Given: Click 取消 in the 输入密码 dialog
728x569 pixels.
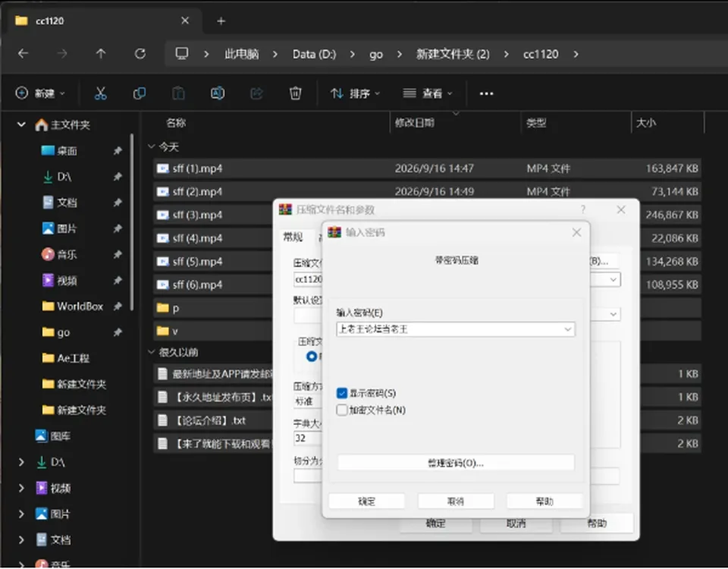Looking at the screenshot, I should click(x=456, y=501).
